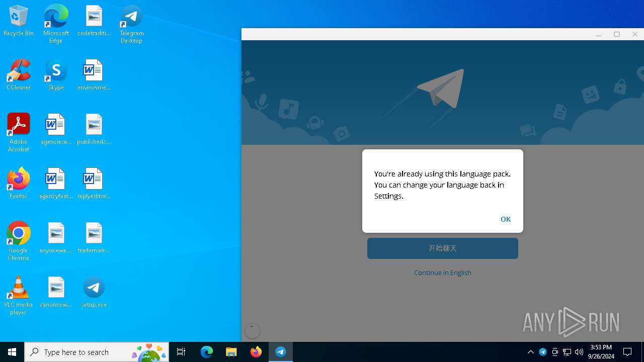Open Firefox from the taskbar
The height and width of the screenshot is (362, 644).
[256, 352]
